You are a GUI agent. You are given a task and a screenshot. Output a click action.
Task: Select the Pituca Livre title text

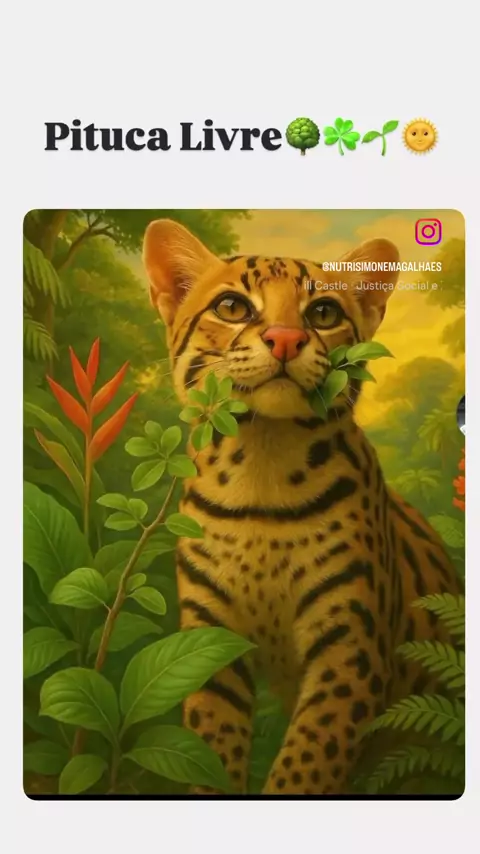click(x=163, y=136)
